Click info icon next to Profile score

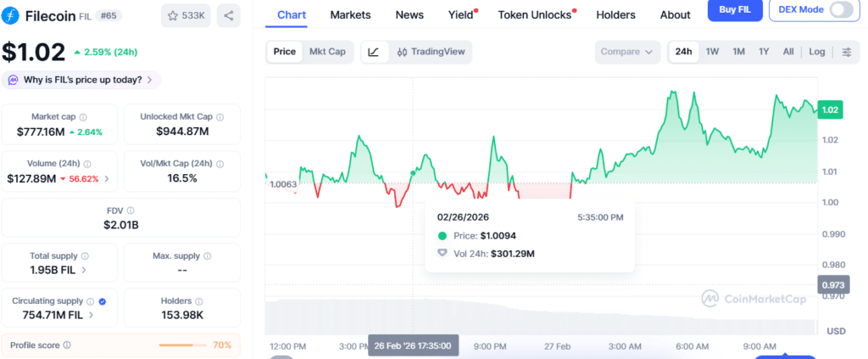pos(67,345)
